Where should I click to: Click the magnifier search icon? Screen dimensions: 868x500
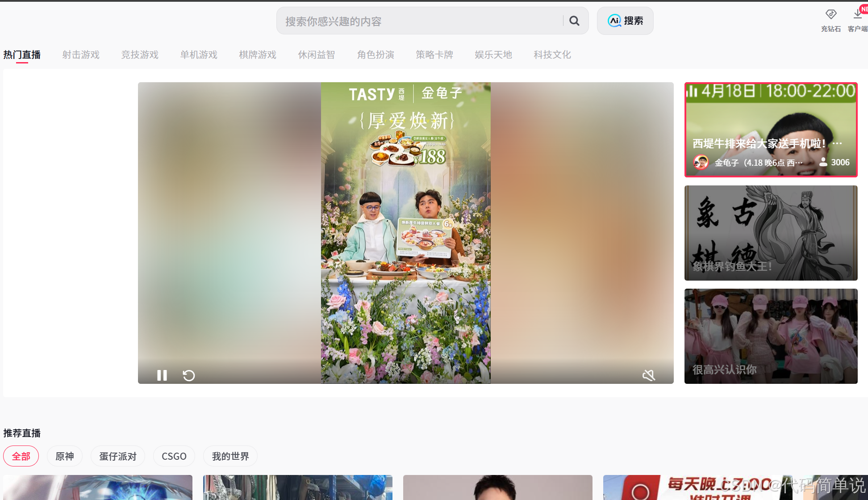click(x=574, y=21)
